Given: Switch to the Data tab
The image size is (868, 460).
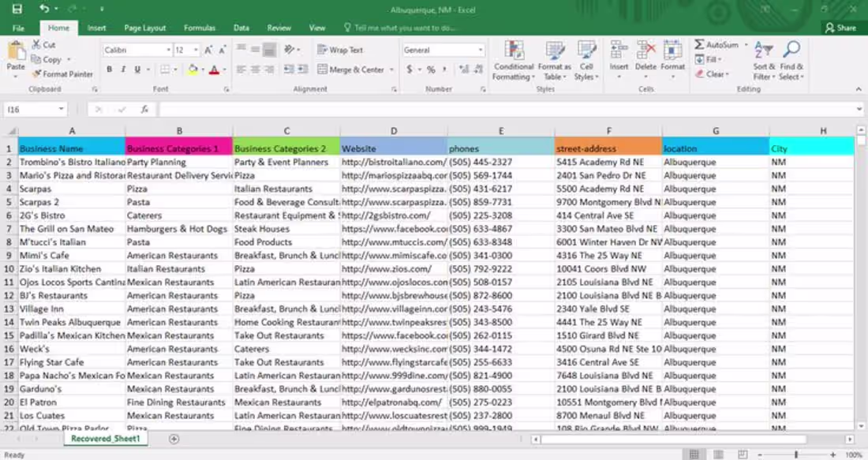Looking at the screenshot, I should (x=241, y=28).
